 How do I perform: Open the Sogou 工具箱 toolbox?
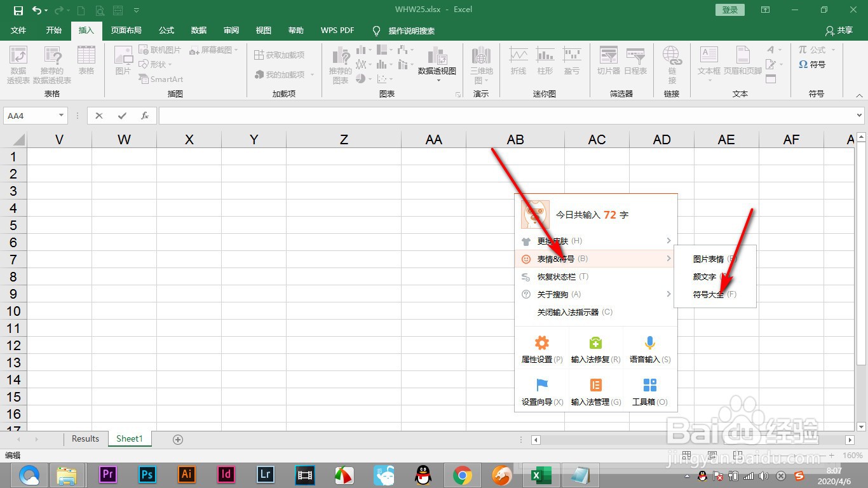649,391
